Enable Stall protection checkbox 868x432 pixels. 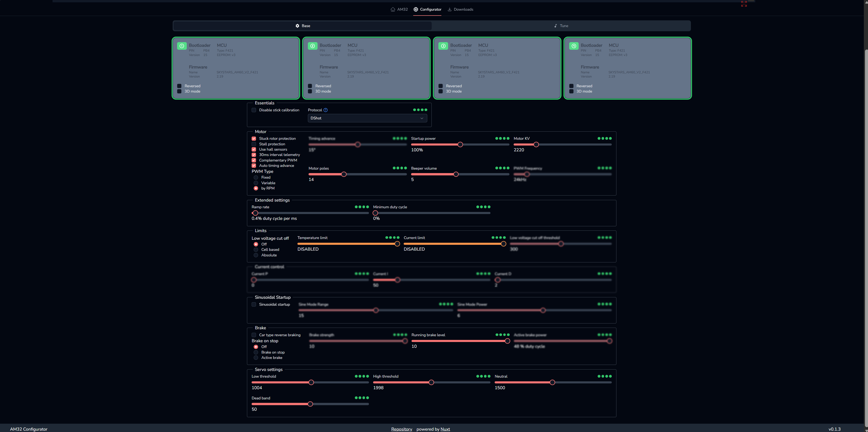(254, 144)
